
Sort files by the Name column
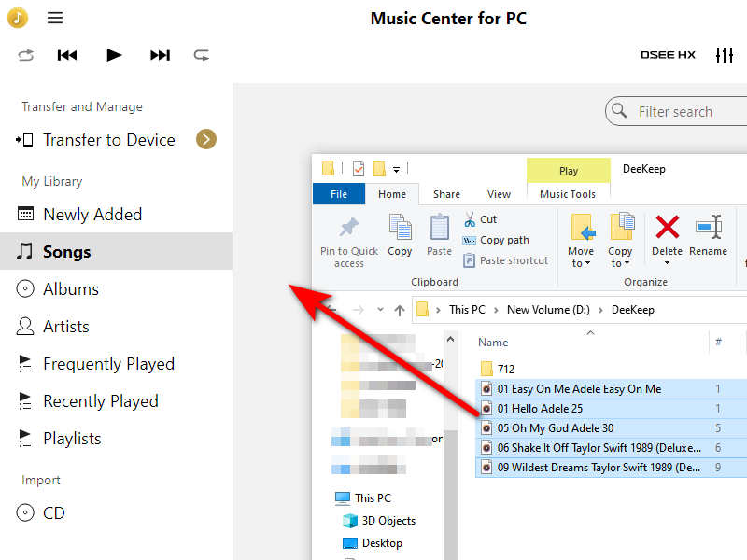click(x=493, y=343)
